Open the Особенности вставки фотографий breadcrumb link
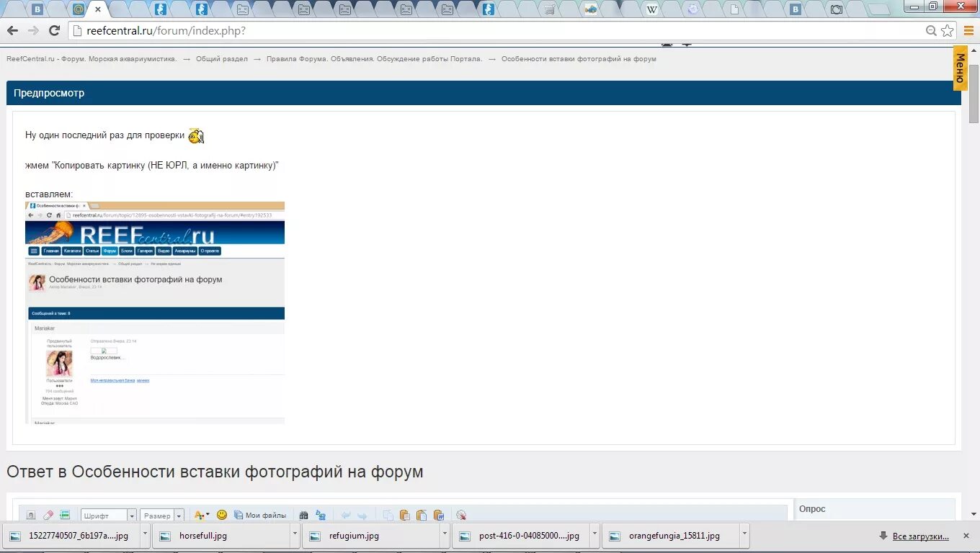 579,59
